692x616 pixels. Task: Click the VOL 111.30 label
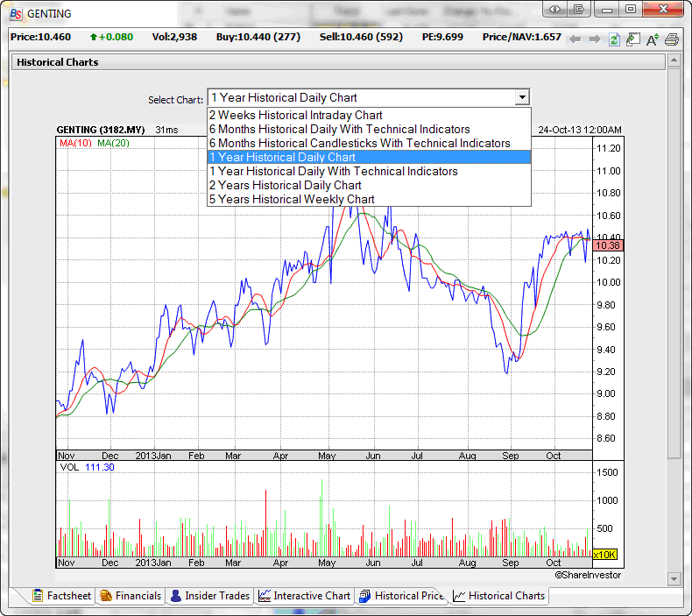point(87,467)
